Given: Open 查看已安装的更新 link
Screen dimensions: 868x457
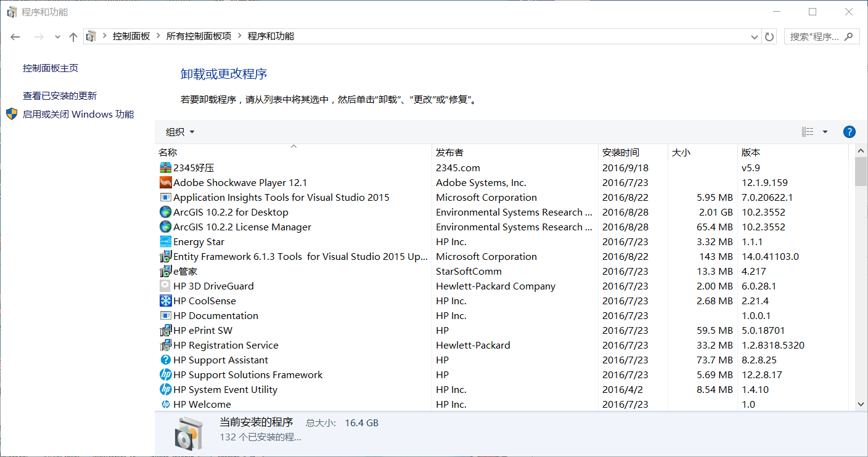Looking at the screenshot, I should tap(60, 96).
